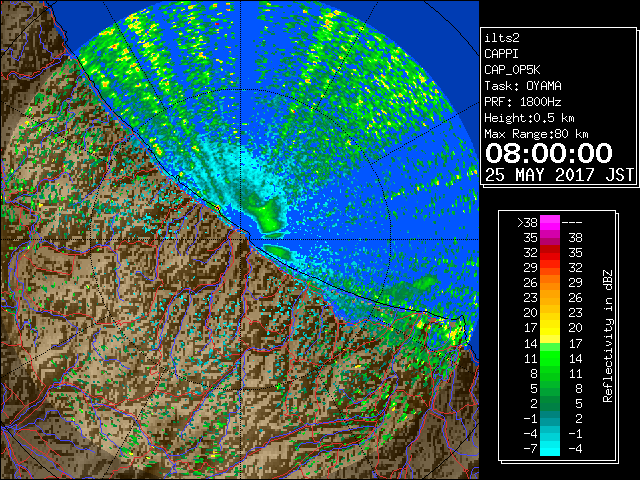This screenshot has height=480, width=640.
Task: Select the 'Task: OYAMA' line
Action: tap(523, 86)
